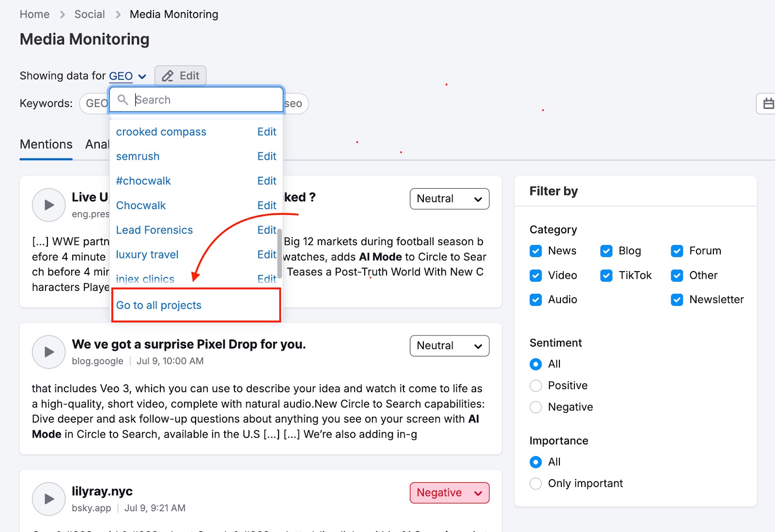Image resolution: width=775 pixels, height=532 pixels.
Task: Uncheck the TikTok category checkbox
Action: pyautogui.click(x=606, y=275)
